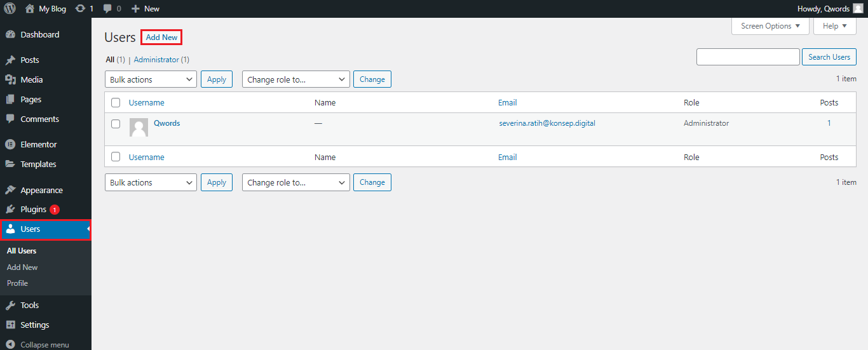Click the Appearance paintbrush icon
Screen dimensions: 868x350
click(x=10, y=190)
